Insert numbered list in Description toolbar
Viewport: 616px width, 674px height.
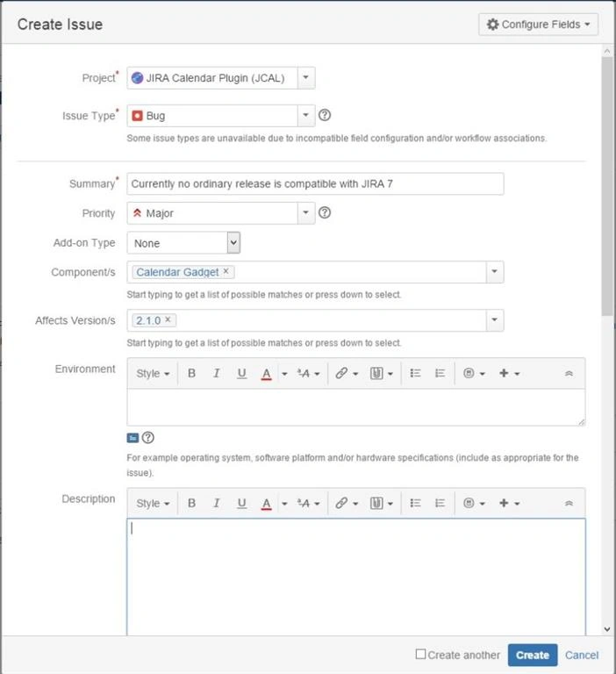pos(440,503)
